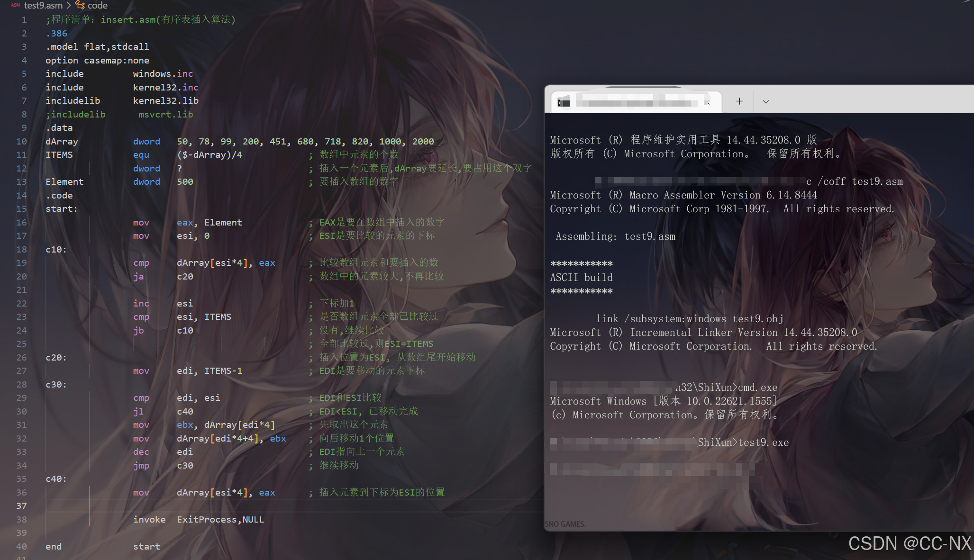Click line number 15 beside start label
974x560 pixels.
tap(21, 209)
